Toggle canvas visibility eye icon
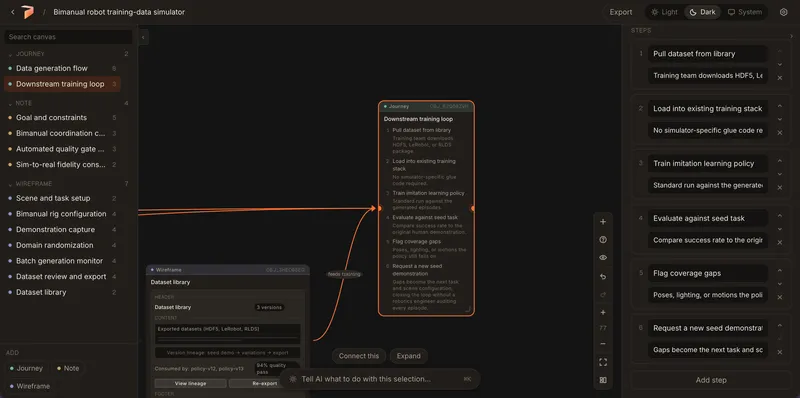The height and width of the screenshot is (398, 800). [x=603, y=258]
